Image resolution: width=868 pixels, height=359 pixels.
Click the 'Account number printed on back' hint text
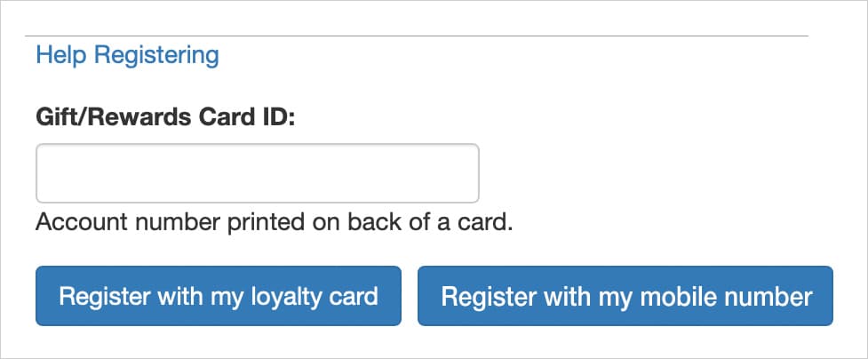click(274, 222)
